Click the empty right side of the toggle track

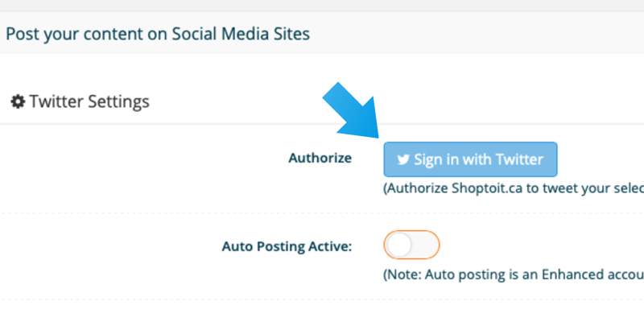click(x=425, y=245)
